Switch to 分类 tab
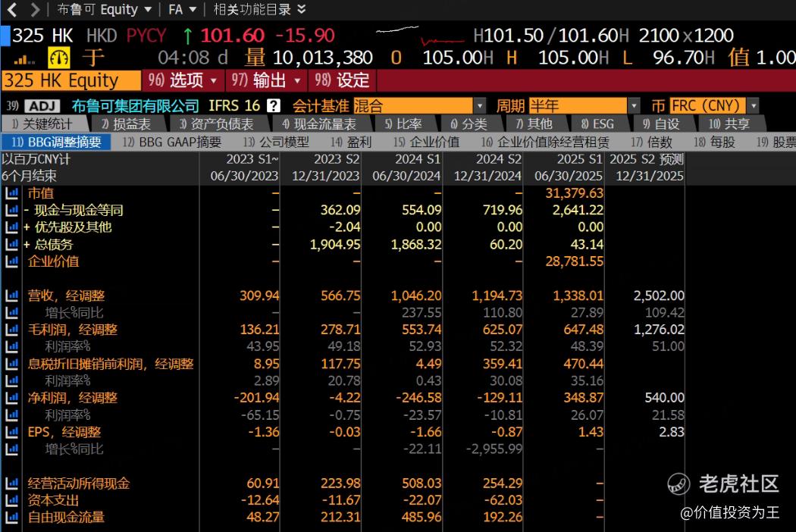This screenshot has width=796, height=532. click(x=469, y=124)
